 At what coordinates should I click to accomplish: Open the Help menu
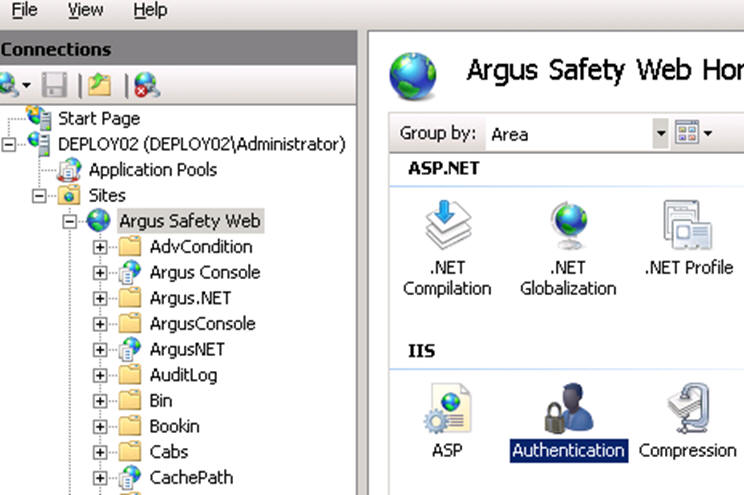150,9
